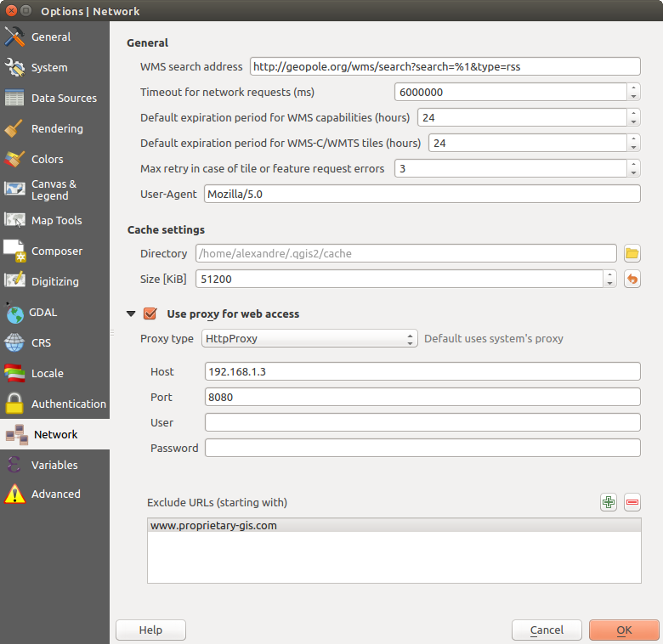The height and width of the screenshot is (644, 663).
Task: Switch to the Rendering options tab
Action: 56,129
